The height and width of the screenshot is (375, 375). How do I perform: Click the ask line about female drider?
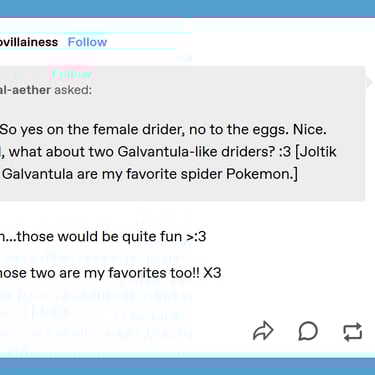click(x=163, y=129)
